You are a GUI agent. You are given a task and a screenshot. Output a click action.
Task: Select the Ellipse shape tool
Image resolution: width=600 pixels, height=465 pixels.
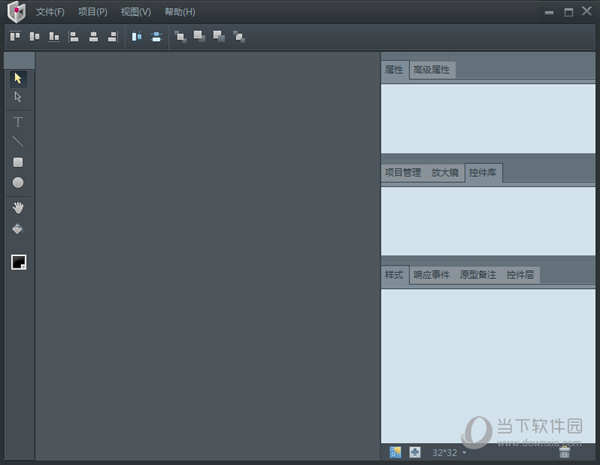(x=18, y=183)
